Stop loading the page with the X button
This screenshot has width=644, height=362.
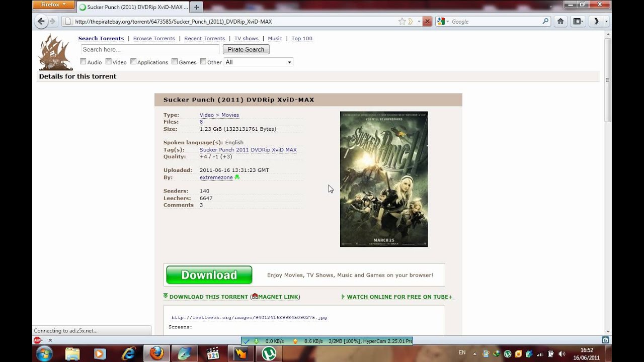pyautogui.click(x=427, y=22)
